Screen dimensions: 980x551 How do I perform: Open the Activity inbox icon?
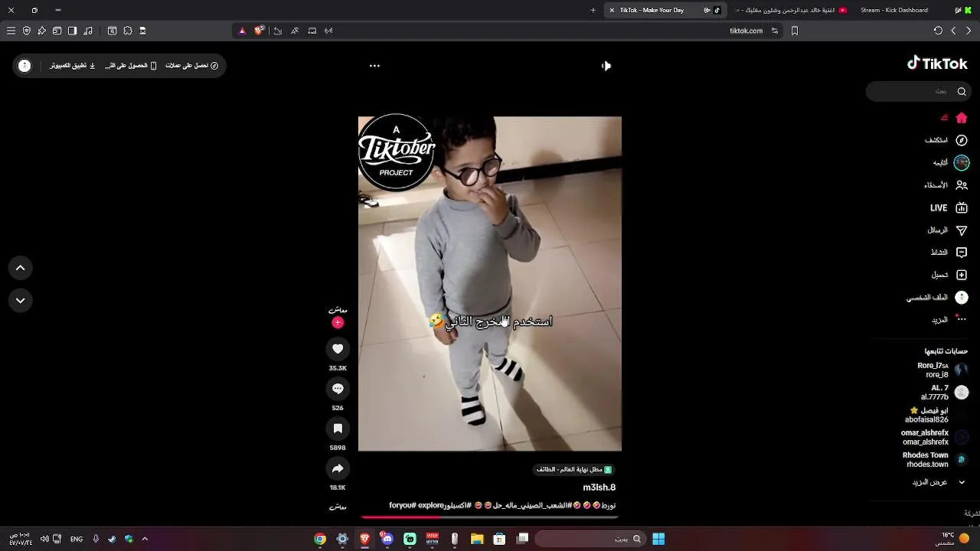point(962,253)
